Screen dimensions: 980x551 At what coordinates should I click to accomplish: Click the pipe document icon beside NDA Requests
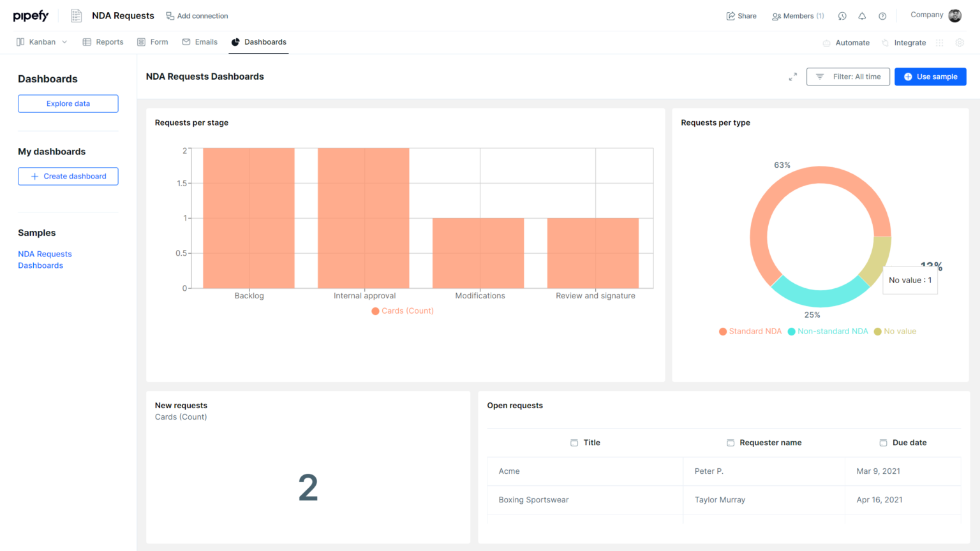(76, 15)
